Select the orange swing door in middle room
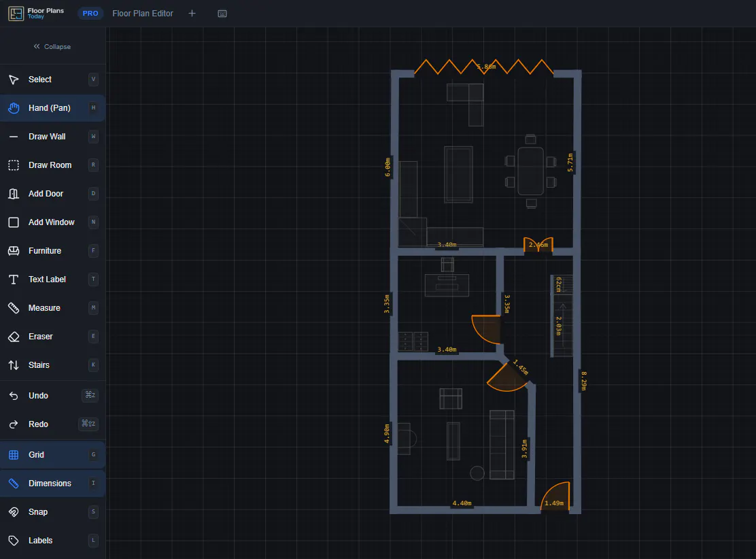Viewport: 756px width, 559px height. (487, 329)
